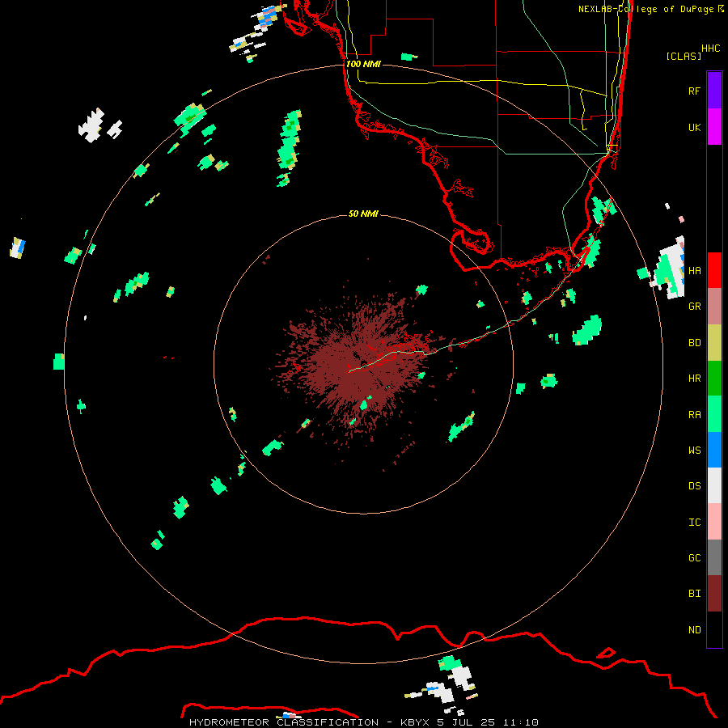Click the 'DS' legend label
728x728 pixels.
click(x=694, y=486)
